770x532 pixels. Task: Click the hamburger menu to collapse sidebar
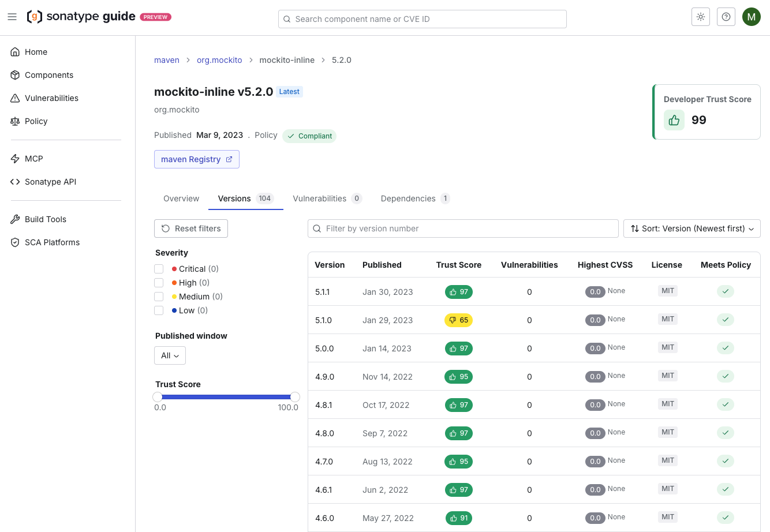[x=12, y=17]
